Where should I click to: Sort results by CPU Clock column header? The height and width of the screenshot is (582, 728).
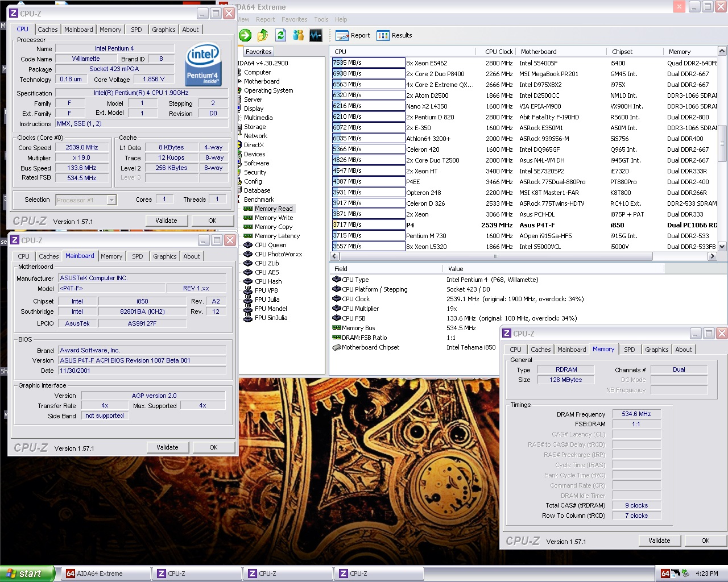498,52
